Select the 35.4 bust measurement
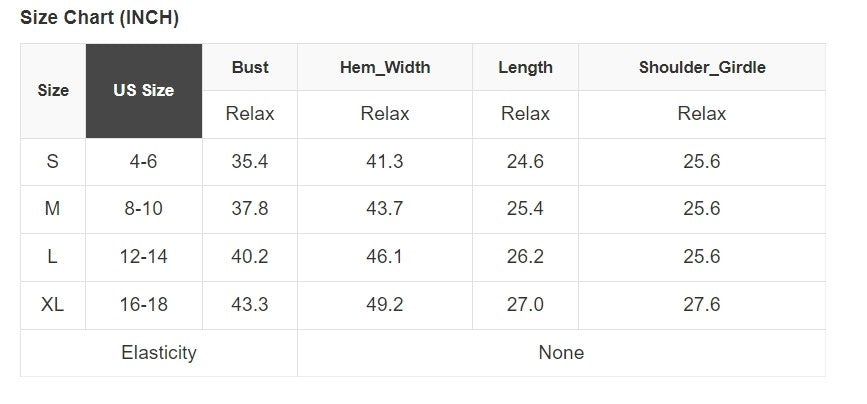 tap(250, 161)
